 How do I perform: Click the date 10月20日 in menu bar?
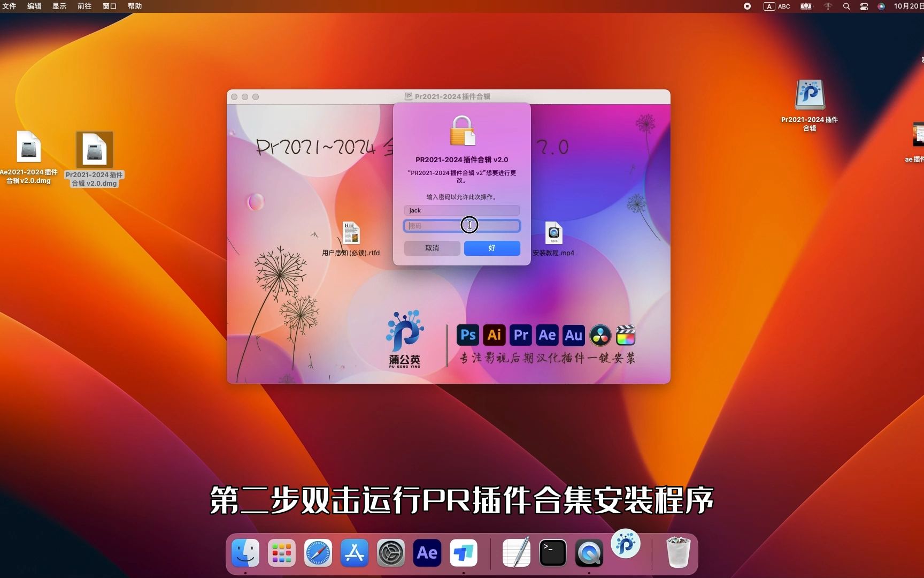point(908,6)
